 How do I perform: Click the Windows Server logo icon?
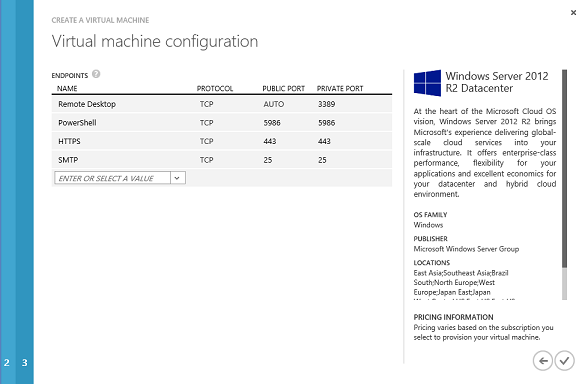[427, 83]
